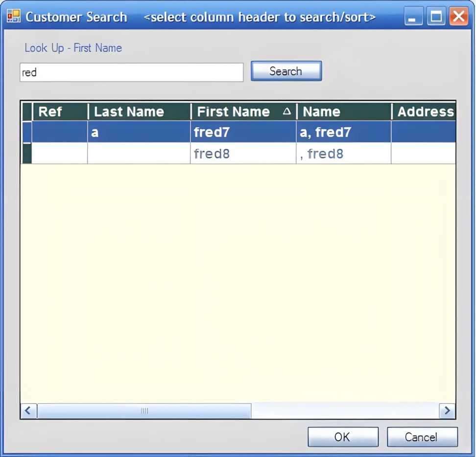
Task: Select the Name column header
Action: (343, 112)
